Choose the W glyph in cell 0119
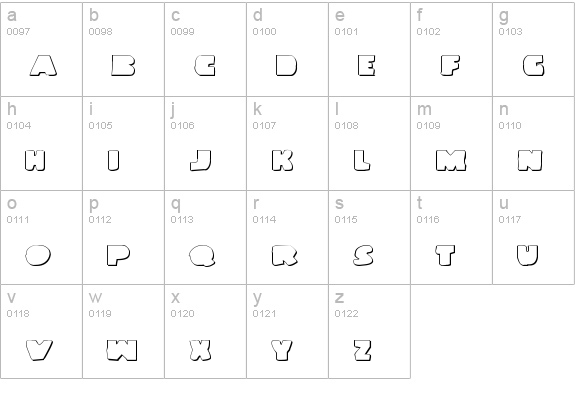This screenshot has width=575, height=414. [x=122, y=350]
